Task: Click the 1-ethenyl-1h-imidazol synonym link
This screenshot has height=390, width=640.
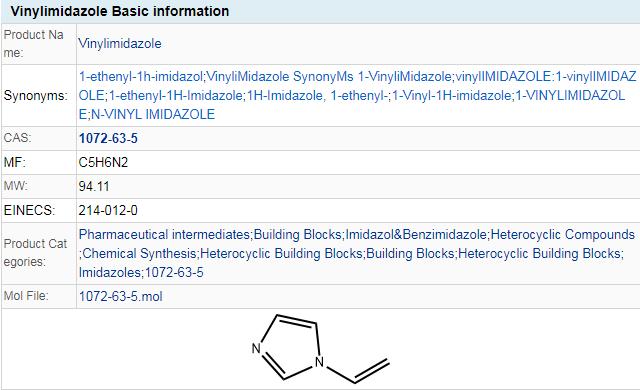Action: [x=141, y=76]
